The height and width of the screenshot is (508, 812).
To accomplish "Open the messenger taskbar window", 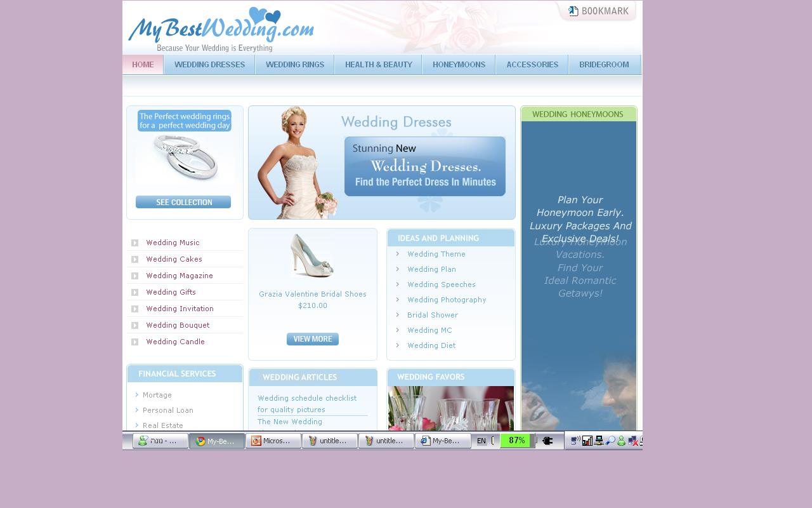I will tap(160, 441).
